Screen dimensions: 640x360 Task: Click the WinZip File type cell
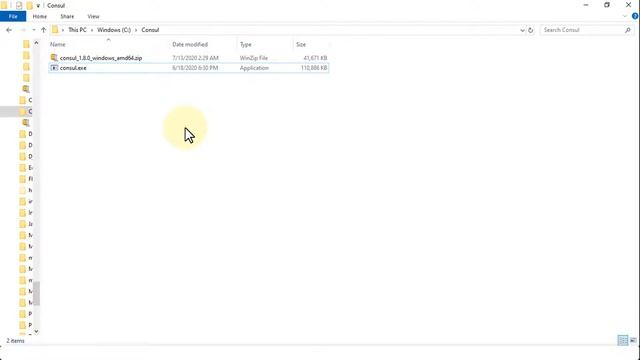click(x=253, y=58)
